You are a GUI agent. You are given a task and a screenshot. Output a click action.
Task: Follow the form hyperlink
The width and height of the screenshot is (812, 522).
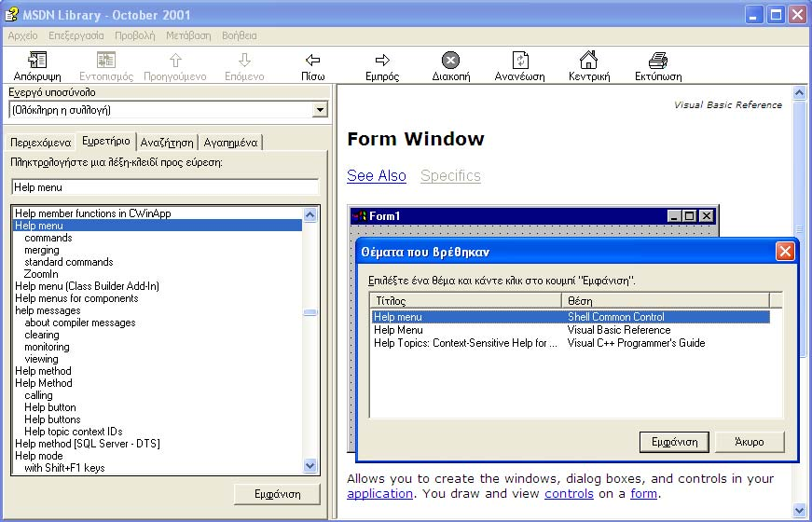coord(643,493)
